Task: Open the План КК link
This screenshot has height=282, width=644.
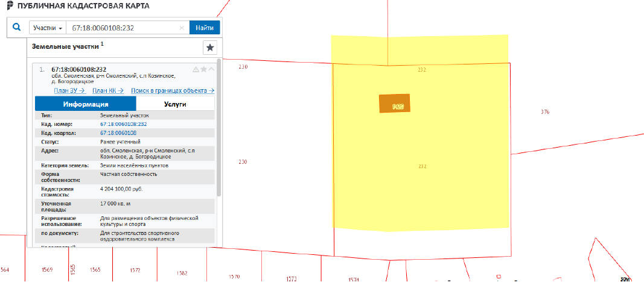Action: coord(107,90)
